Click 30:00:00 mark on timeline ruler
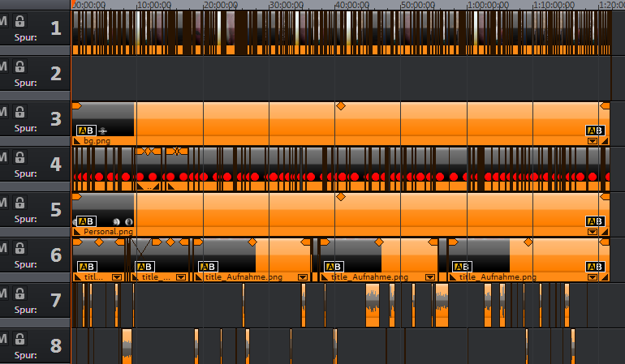The height and width of the screenshot is (364, 625). point(269,5)
